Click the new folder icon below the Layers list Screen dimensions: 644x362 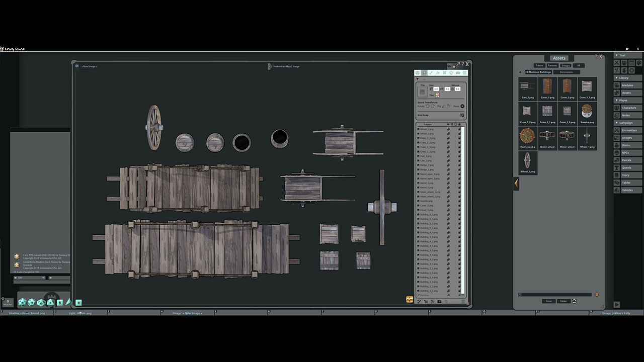(x=440, y=301)
